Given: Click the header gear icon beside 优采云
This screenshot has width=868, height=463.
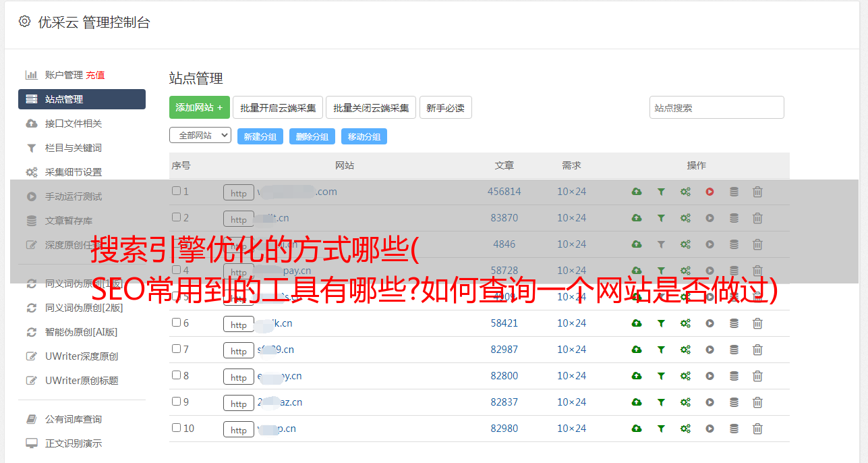Looking at the screenshot, I should 25,22.
